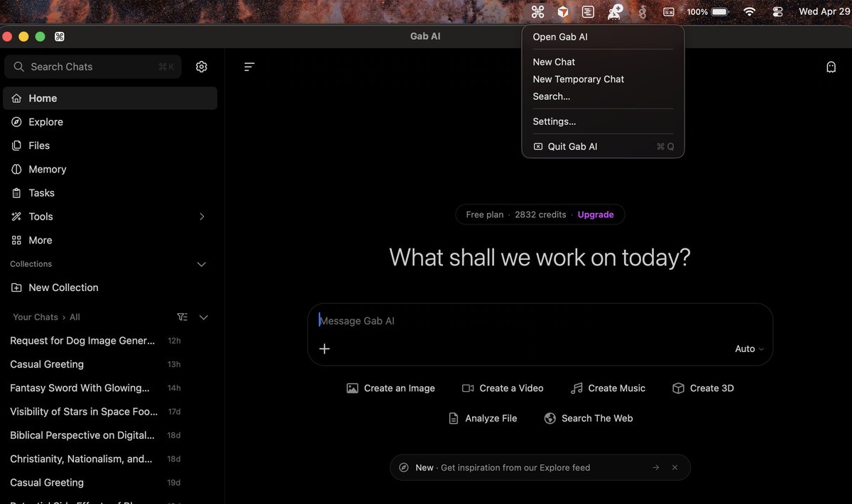Toggle the sidebar with the lines icon

249,67
